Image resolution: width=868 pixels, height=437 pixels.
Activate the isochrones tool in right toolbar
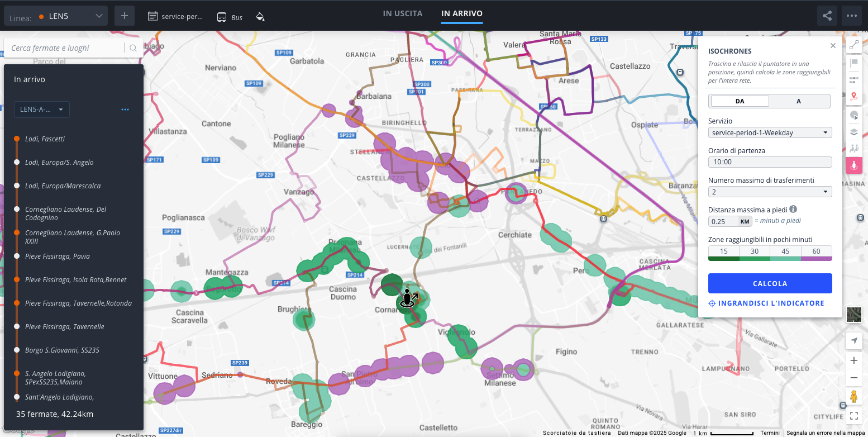[x=853, y=165]
